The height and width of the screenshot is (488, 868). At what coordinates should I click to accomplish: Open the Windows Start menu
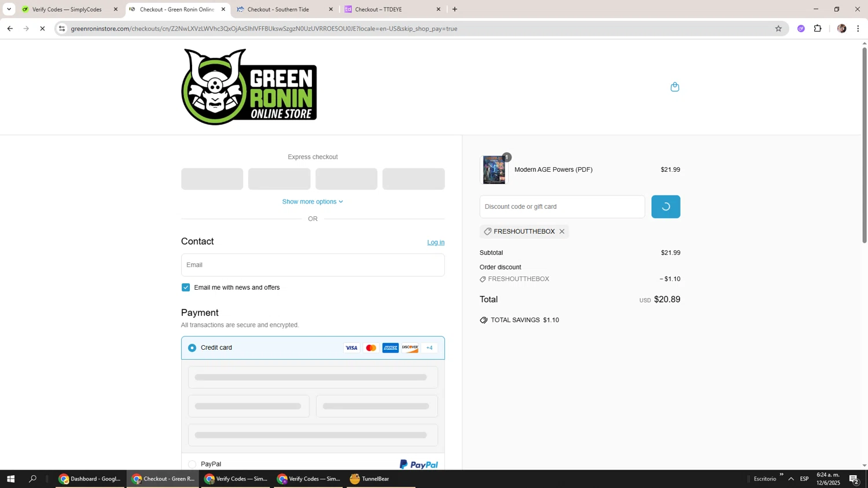pos(10,479)
